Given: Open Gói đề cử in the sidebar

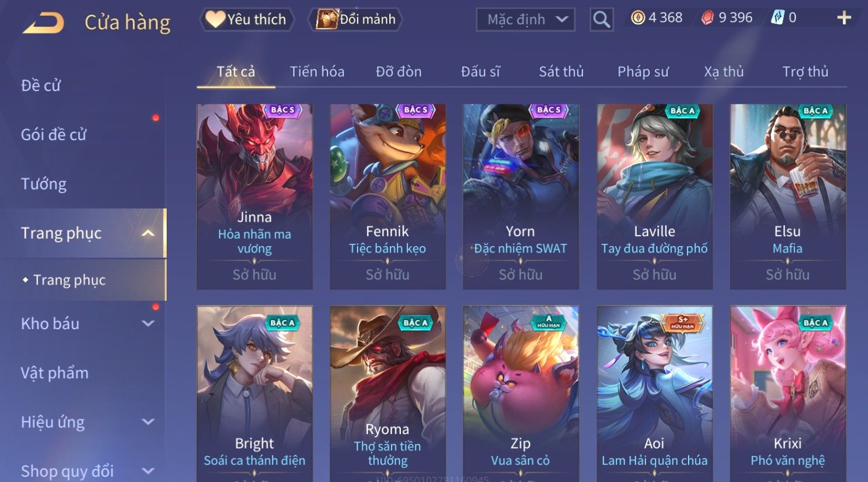Looking at the screenshot, I should point(54,135).
